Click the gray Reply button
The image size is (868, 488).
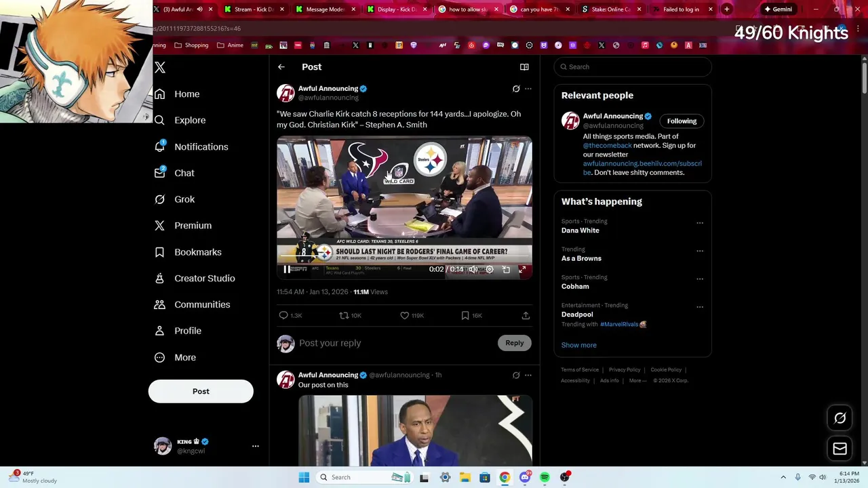tap(515, 343)
